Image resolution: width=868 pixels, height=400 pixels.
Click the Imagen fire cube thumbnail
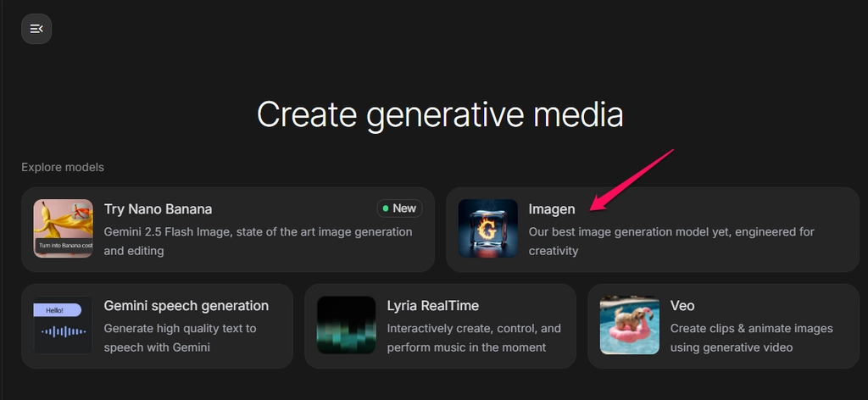pos(487,229)
